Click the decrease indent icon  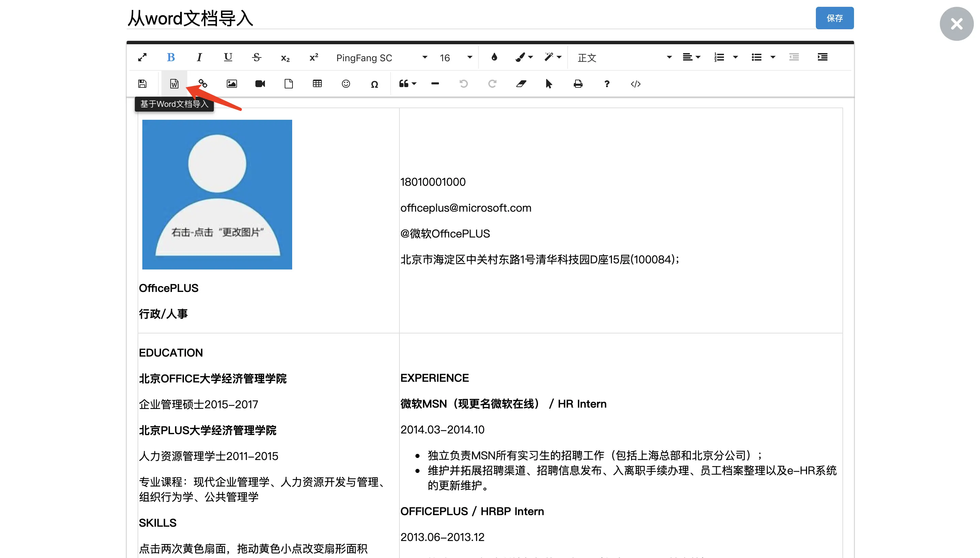click(x=794, y=58)
